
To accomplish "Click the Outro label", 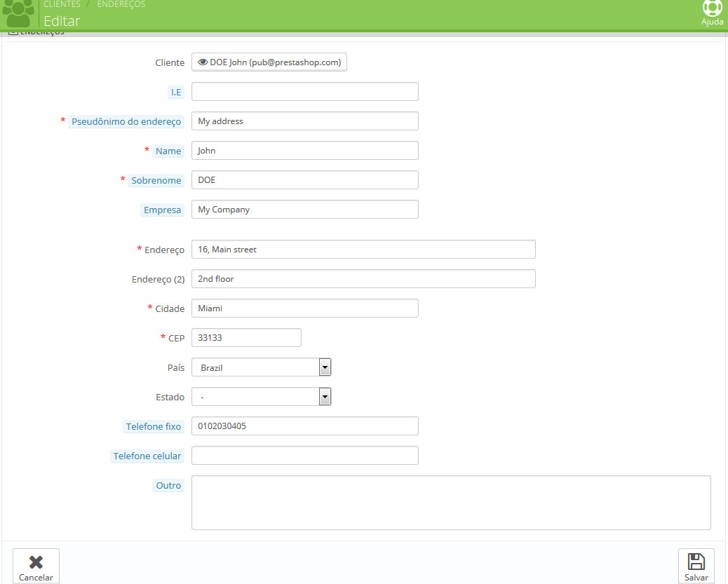I will pyautogui.click(x=168, y=486).
